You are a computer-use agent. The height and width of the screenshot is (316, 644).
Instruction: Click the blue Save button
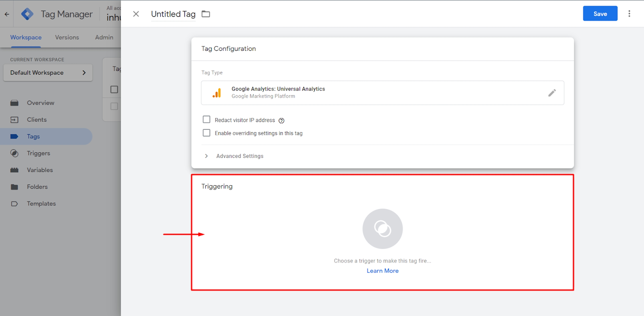click(600, 14)
